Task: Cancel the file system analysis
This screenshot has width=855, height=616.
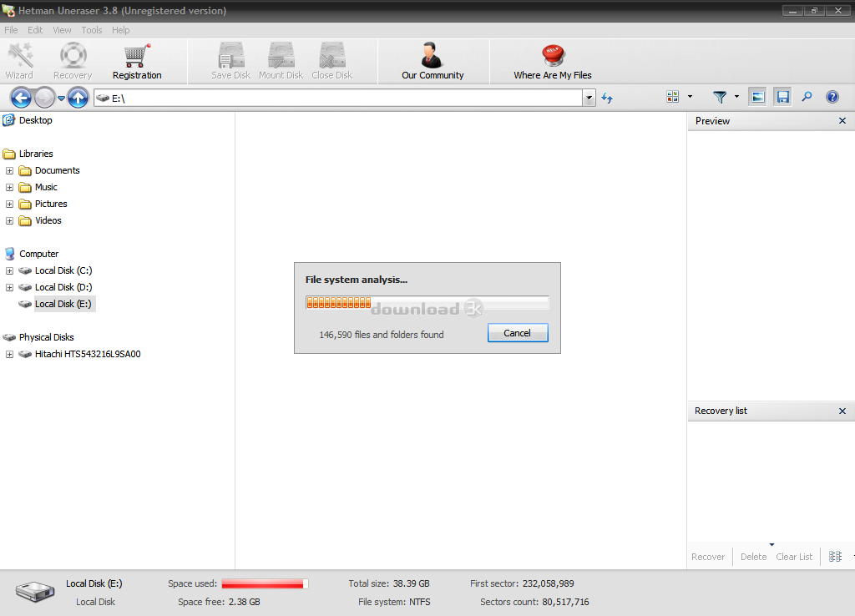Action: pos(518,333)
